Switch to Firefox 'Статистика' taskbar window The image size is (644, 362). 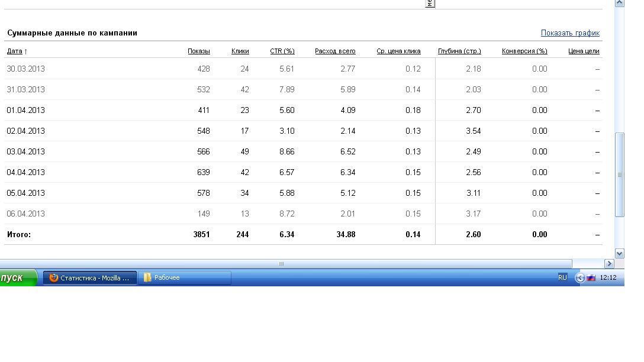pyautogui.click(x=90, y=278)
